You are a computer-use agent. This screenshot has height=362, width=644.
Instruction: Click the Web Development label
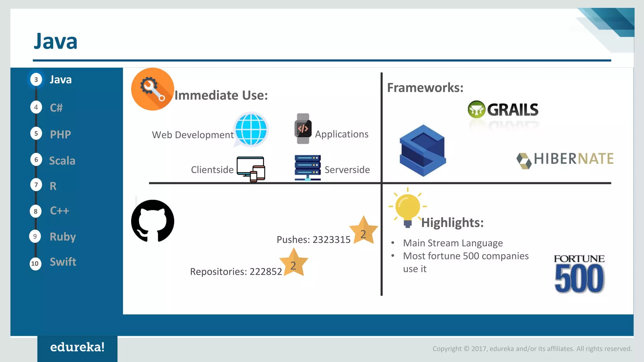coord(193,135)
